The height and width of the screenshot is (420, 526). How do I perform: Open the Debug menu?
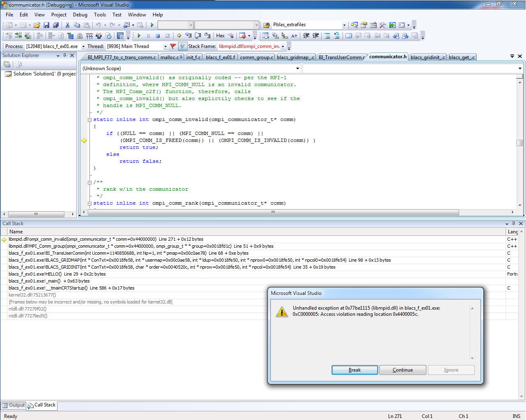[80, 15]
